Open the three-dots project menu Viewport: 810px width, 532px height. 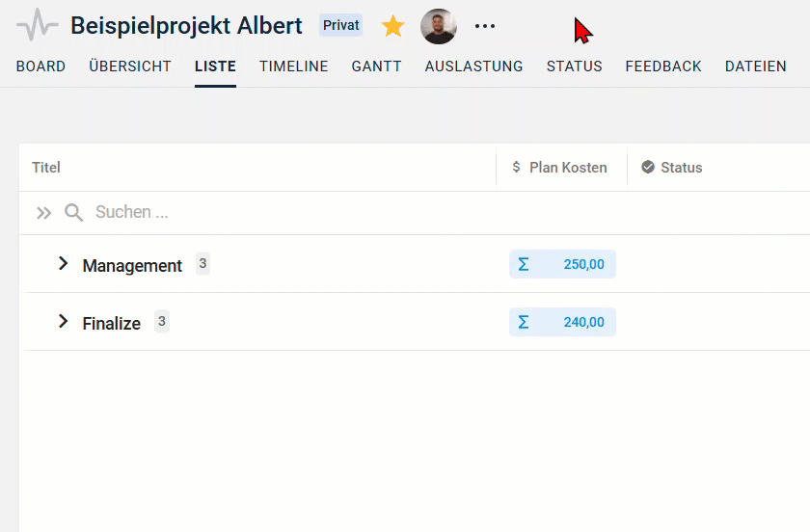coord(485,26)
